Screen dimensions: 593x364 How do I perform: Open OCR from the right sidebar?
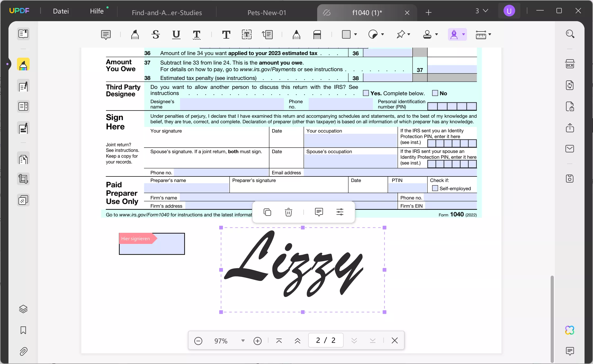pyautogui.click(x=570, y=63)
